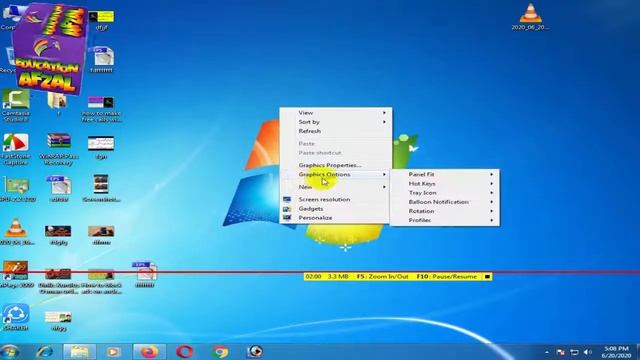The image size is (640, 360).
Task: Select the video thumbnail labeled How to make free calls
Action: 101,109
